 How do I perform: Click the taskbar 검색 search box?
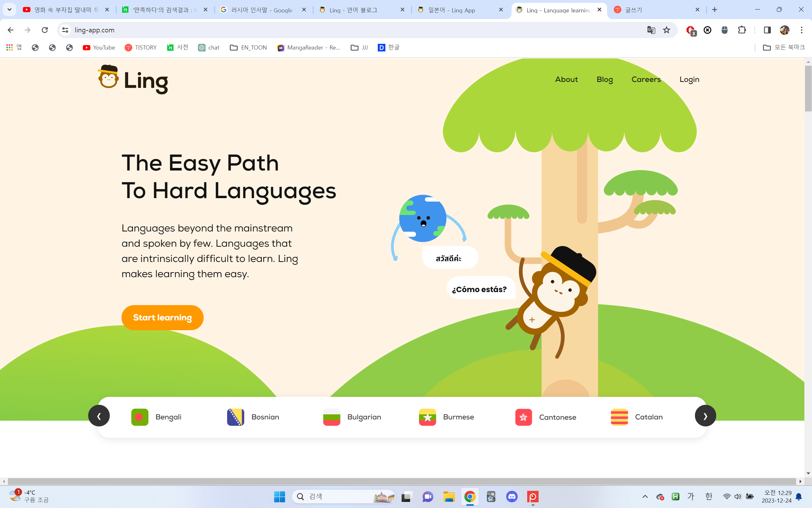tap(344, 496)
